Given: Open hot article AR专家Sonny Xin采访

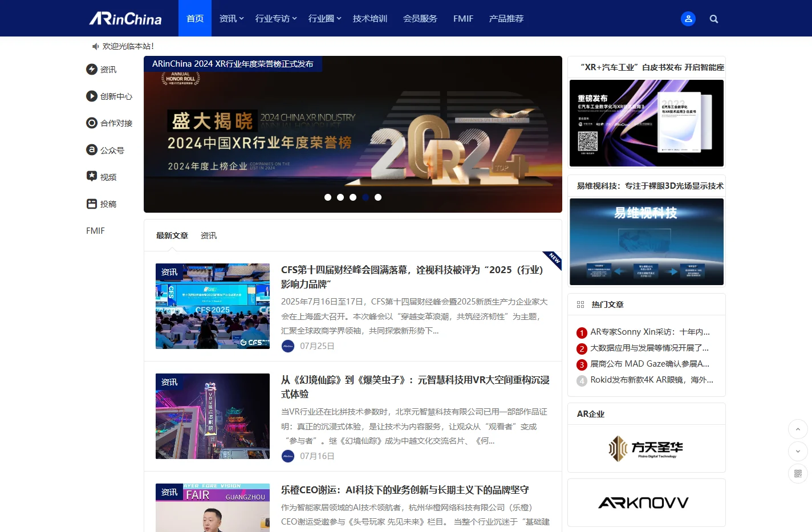Looking at the screenshot, I should (650, 332).
